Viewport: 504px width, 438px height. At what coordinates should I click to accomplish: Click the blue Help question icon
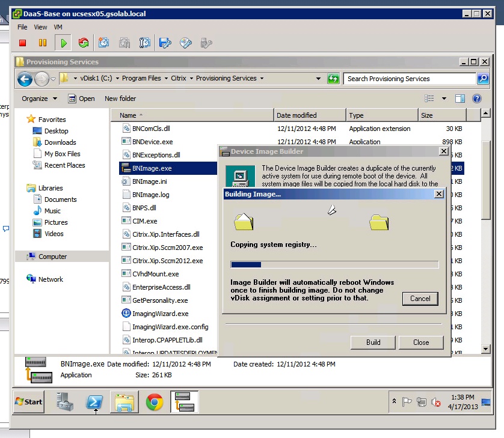(x=477, y=99)
